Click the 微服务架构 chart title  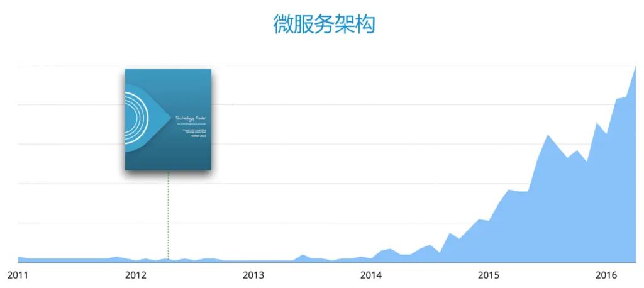tap(324, 25)
